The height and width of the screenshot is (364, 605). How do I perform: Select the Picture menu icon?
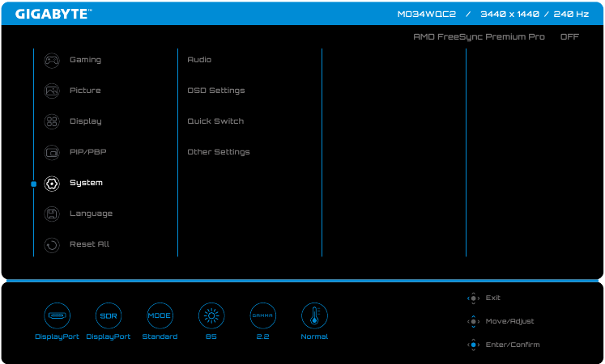(52, 91)
